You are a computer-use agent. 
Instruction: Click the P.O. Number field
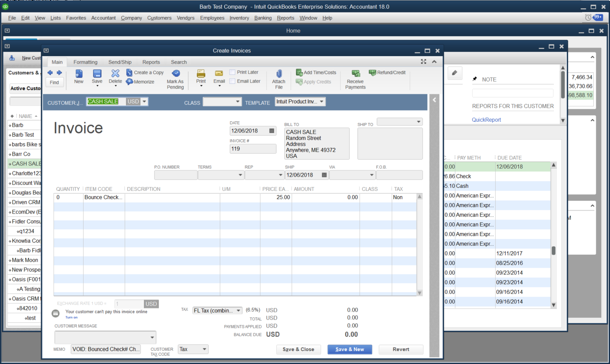(x=175, y=175)
